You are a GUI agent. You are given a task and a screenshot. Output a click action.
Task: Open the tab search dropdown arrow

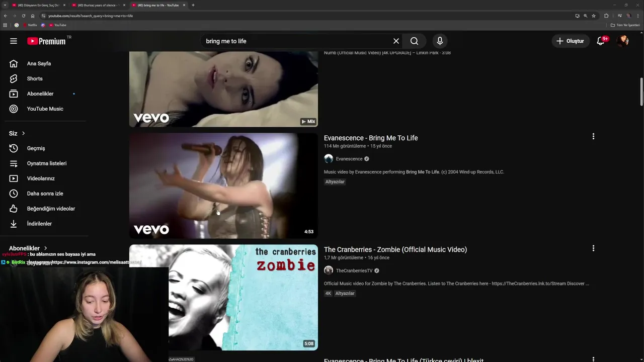click(5, 5)
